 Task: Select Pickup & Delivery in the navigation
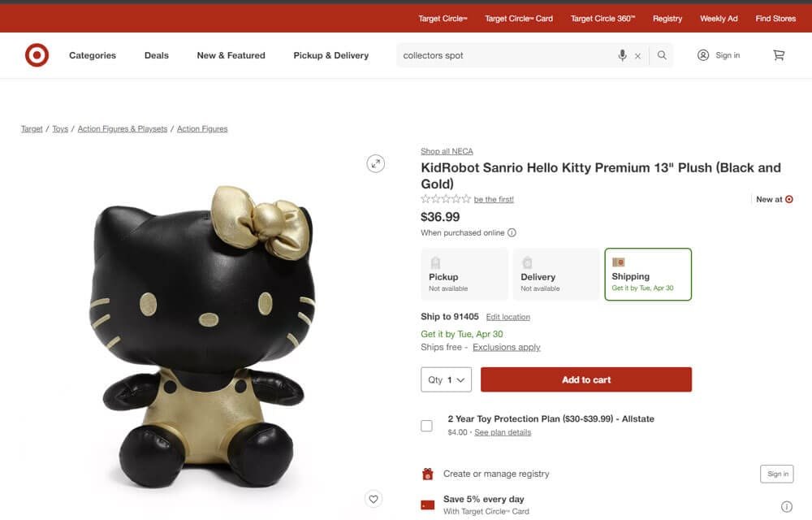coord(330,55)
